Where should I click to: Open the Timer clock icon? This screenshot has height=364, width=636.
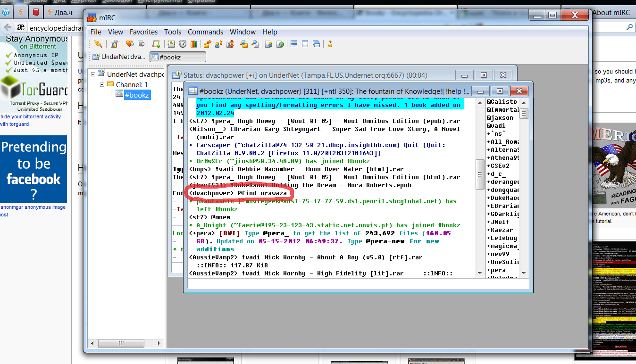183,44
